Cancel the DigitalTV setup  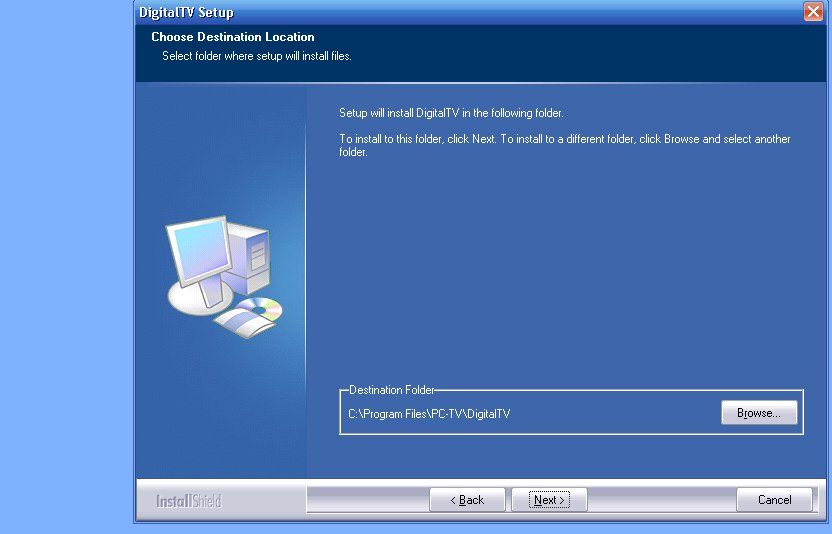pyautogui.click(x=774, y=500)
